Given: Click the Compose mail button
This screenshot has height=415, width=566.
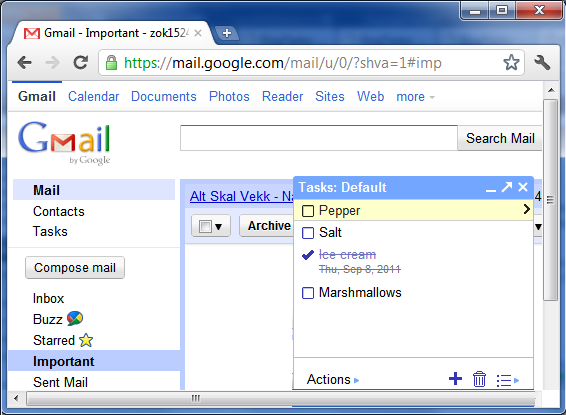Looking at the screenshot, I should tap(75, 267).
